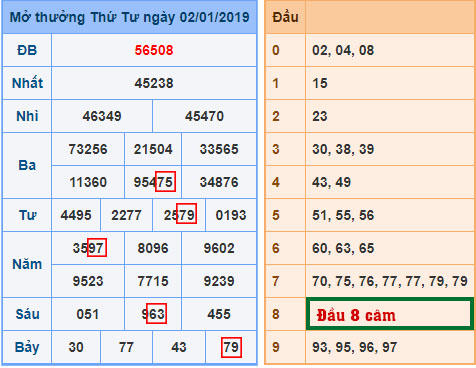Screen dimensions: 476x368
Task: Click number 0193 in Tư row
Action: point(231,215)
